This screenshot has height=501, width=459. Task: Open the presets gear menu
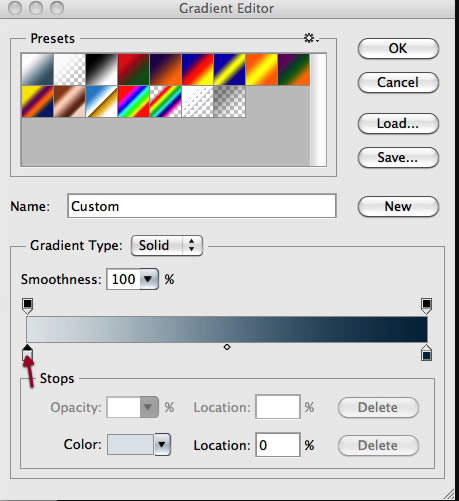311,38
